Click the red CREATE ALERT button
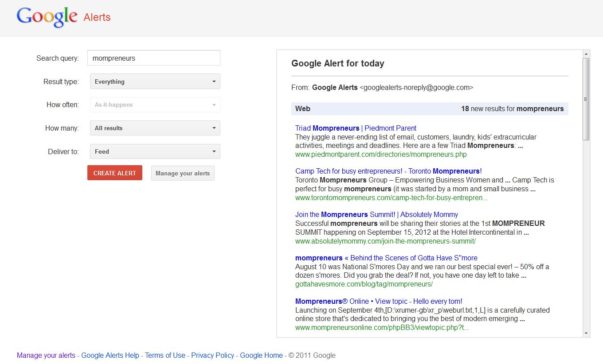The width and height of the screenshot is (603, 364). pyautogui.click(x=115, y=173)
